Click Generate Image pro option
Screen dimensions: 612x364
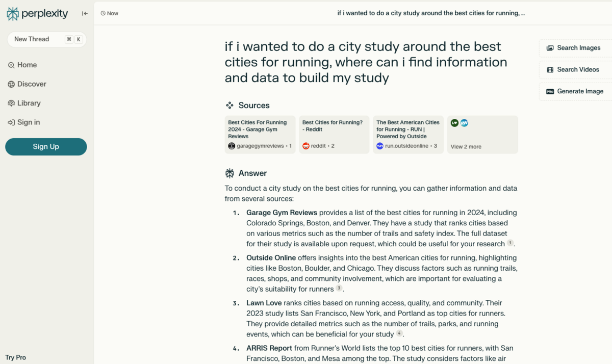[575, 91]
